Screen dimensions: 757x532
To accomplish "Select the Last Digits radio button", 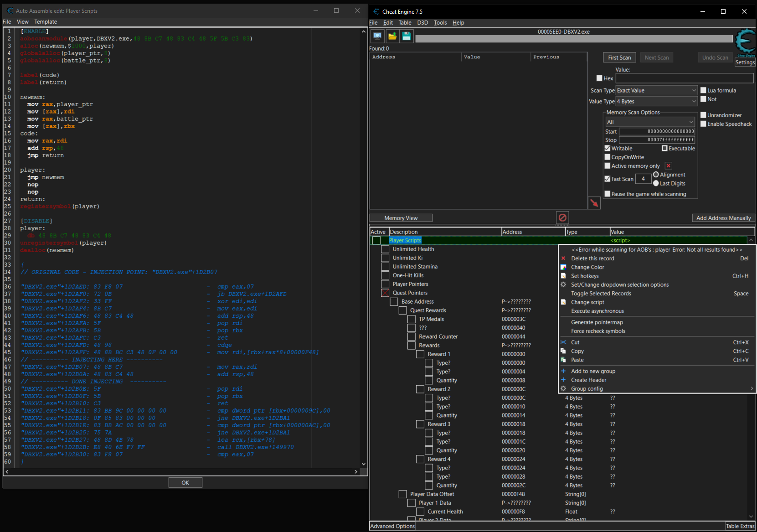I will (x=656, y=183).
